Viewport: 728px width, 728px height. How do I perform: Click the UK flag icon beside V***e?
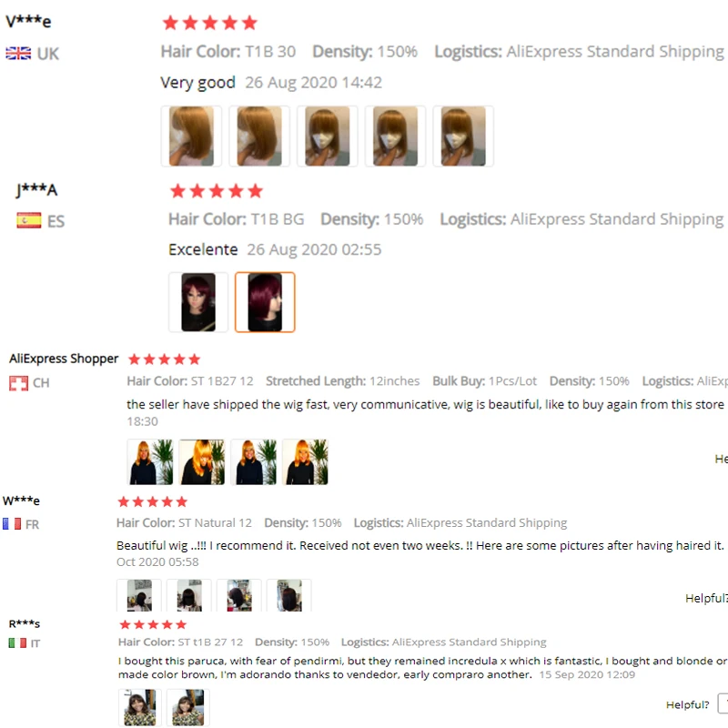pyautogui.click(x=18, y=54)
